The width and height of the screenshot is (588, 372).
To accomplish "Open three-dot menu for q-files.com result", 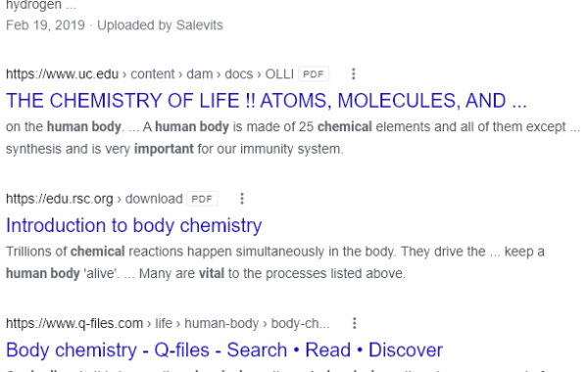I will point(355,323).
